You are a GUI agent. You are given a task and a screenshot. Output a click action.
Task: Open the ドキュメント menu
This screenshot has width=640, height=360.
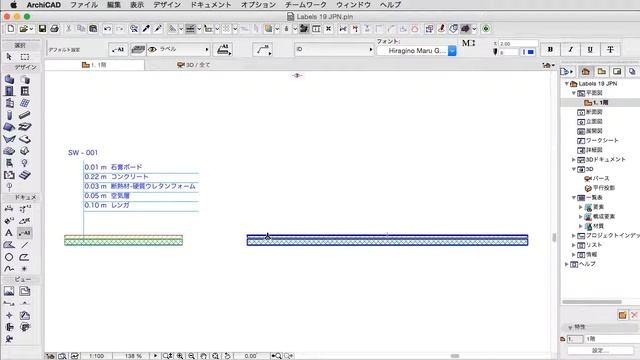click(x=211, y=5)
